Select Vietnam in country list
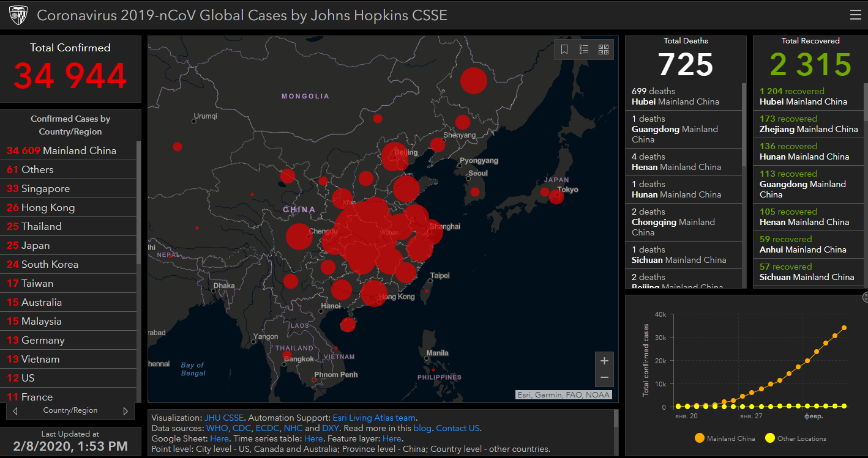868x458 pixels. tap(68, 359)
